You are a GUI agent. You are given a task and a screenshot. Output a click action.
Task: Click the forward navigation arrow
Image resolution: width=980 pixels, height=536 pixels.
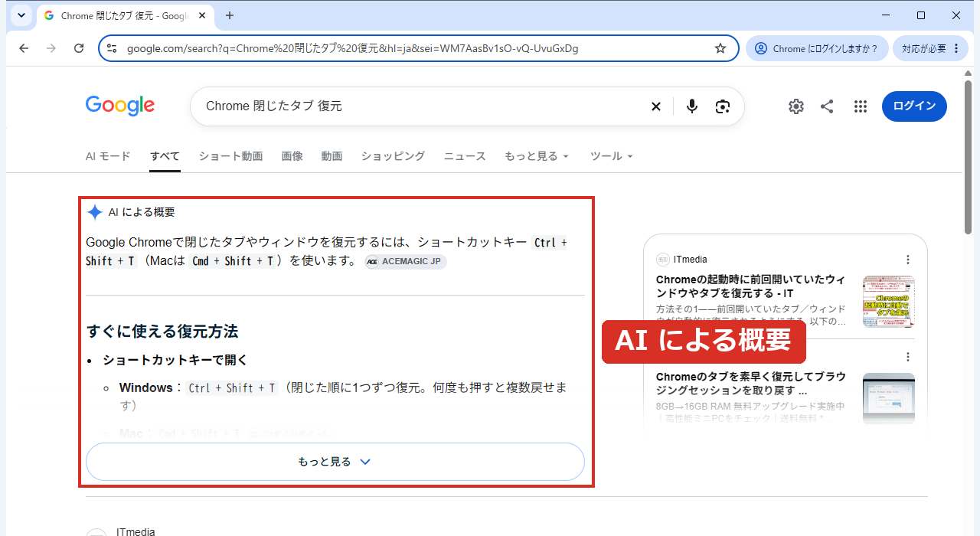point(51,48)
